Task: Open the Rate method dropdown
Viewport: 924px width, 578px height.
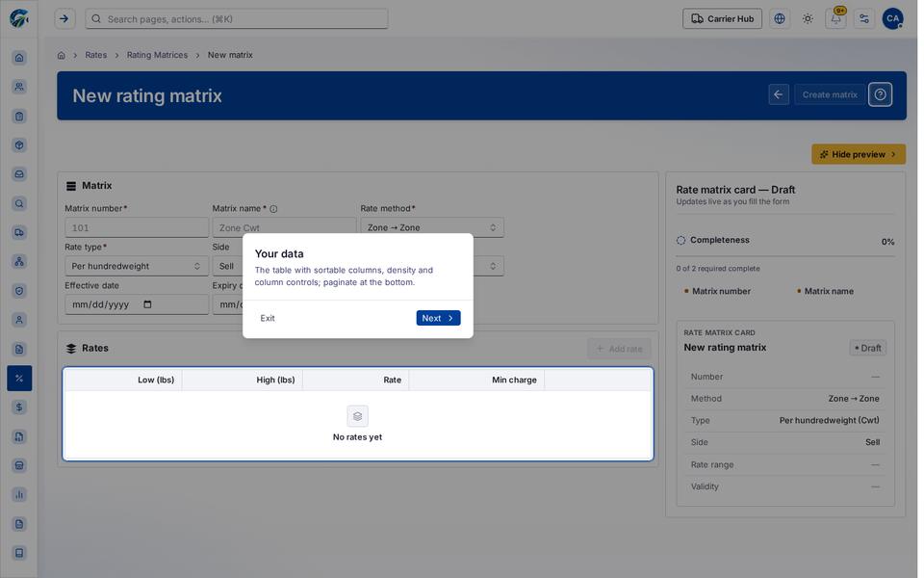Action: point(432,227)
